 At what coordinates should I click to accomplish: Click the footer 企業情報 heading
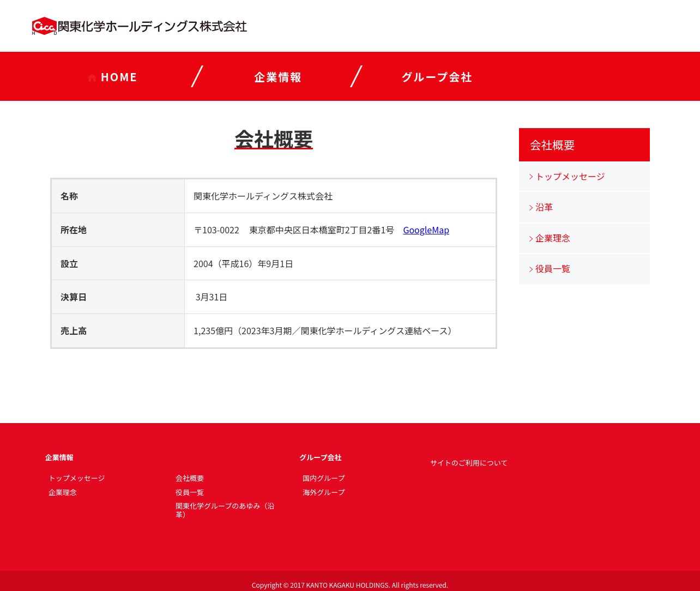point(59,457)
